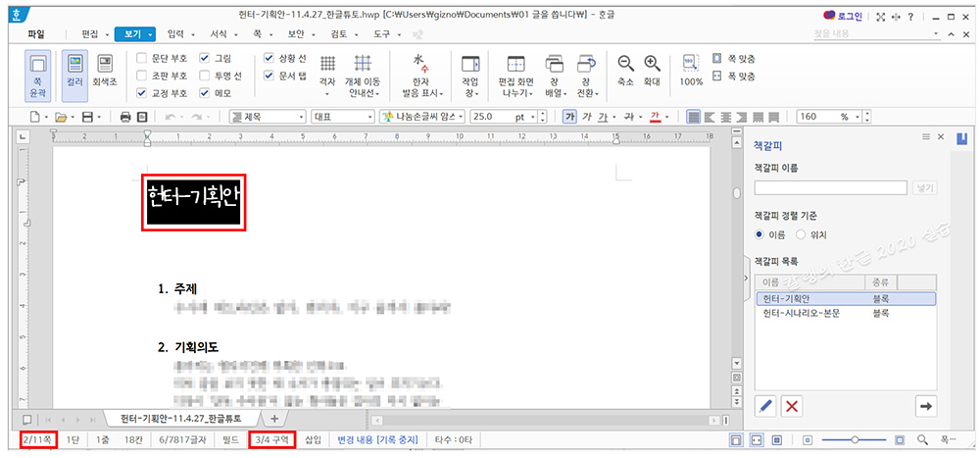The height and width of the screenshot is (458, 980).
Task: Open the 나눔손글씨 font dropdown
Action: pos(462,117)
